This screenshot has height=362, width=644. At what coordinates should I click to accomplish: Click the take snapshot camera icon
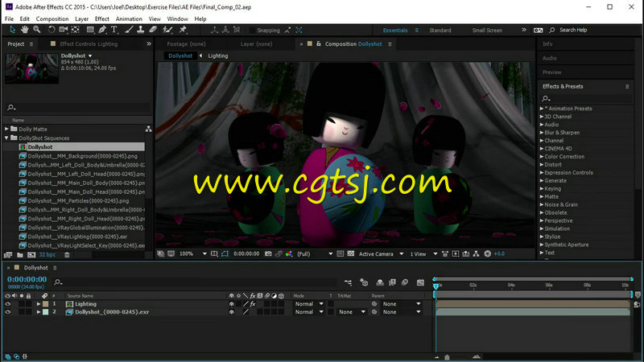click(x=268, y=254)
